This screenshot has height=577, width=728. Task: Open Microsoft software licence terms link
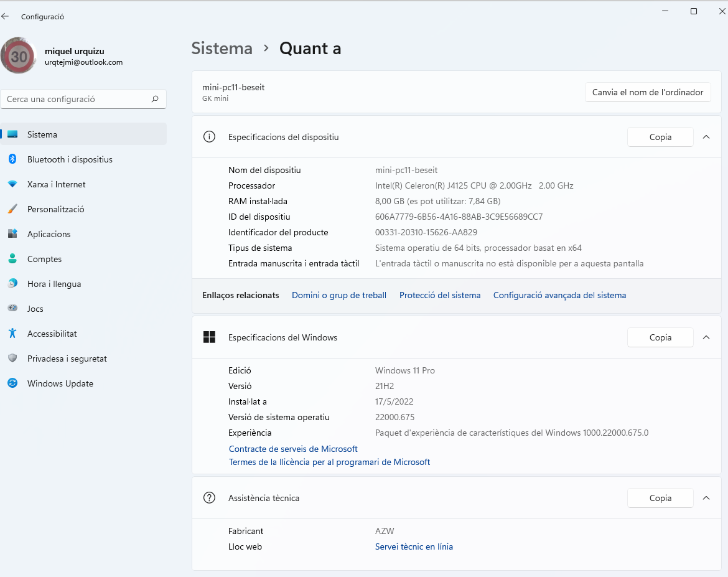[x=329, y=462]
